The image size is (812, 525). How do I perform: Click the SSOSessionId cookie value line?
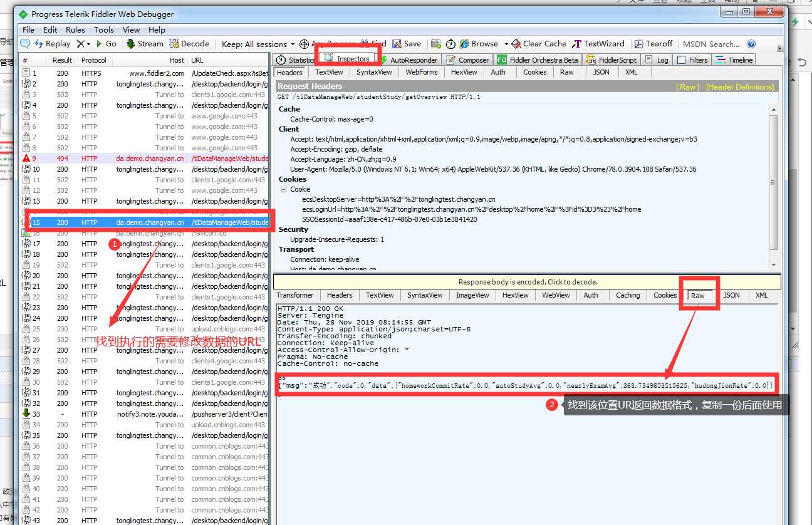(389, 219)
